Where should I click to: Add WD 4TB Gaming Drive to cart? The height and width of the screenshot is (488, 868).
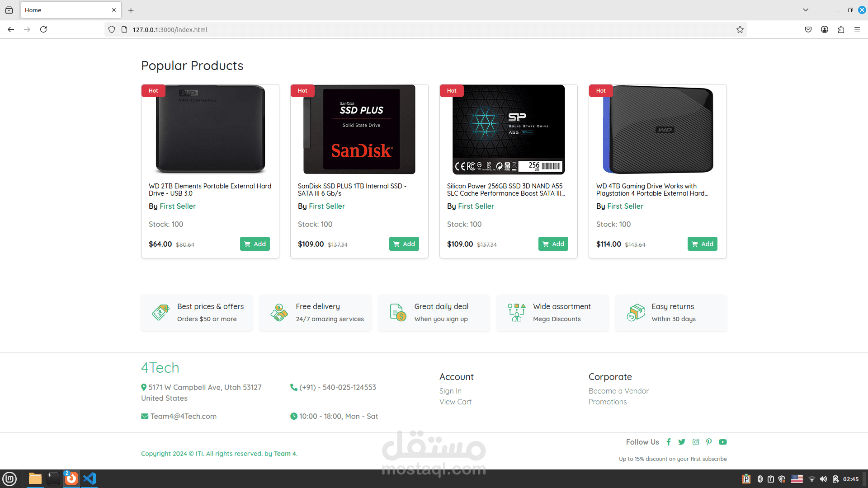703,244
